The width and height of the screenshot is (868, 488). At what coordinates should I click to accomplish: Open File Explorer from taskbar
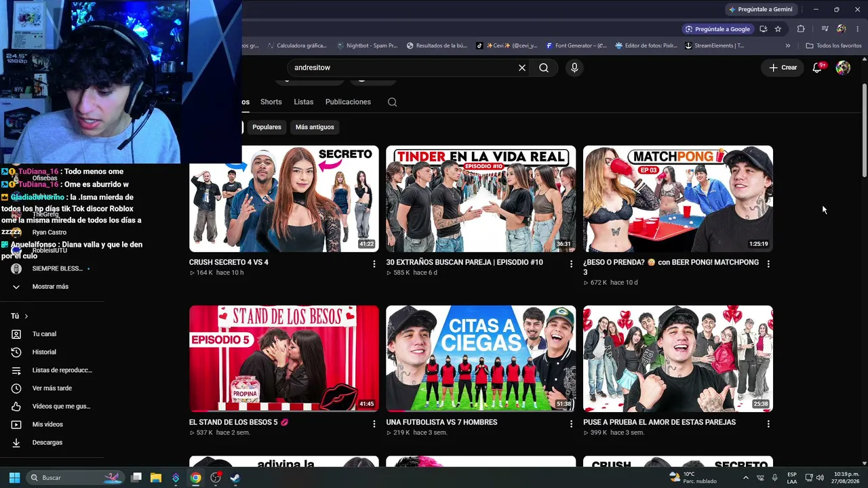(156, 478)
